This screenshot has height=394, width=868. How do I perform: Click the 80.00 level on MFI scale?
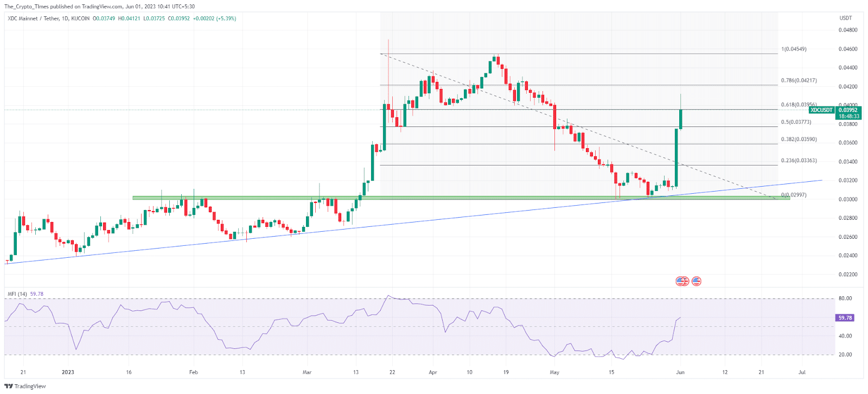pyautogui.click(x=845, y=298)
